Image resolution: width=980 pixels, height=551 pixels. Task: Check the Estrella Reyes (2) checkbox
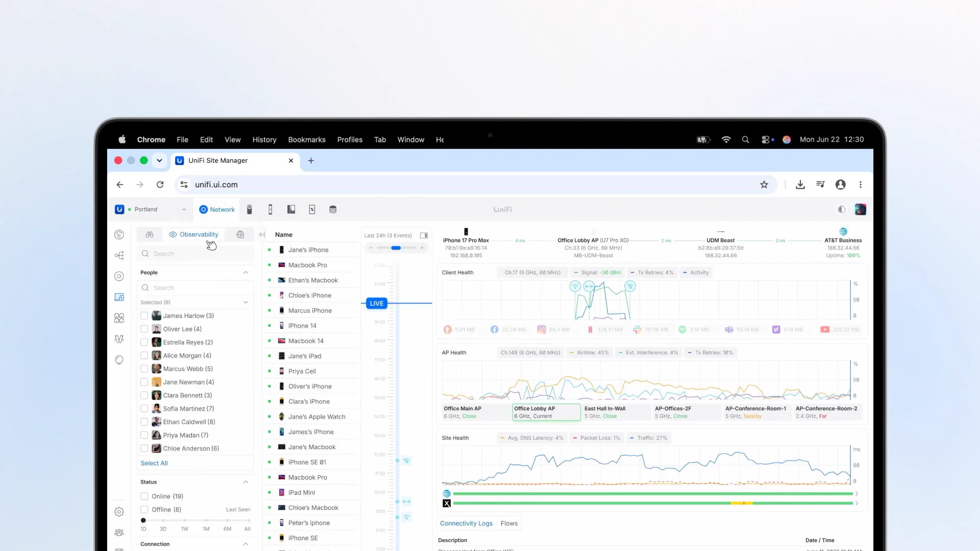pos(144,342)
